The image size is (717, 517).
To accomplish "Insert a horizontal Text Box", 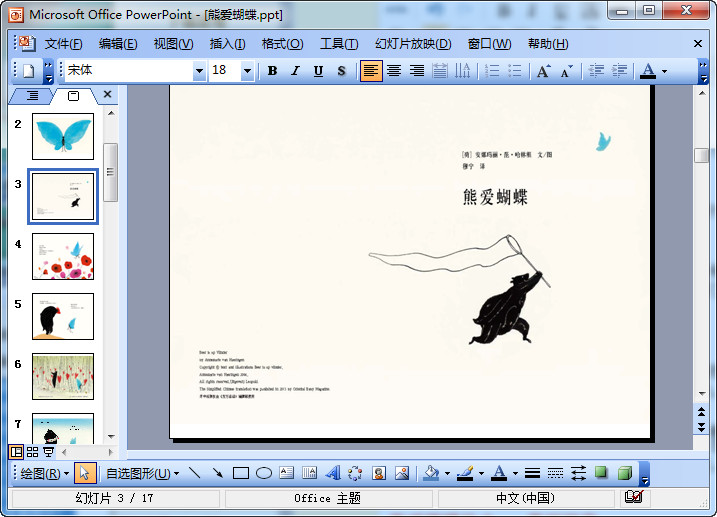I will (287, 473).
